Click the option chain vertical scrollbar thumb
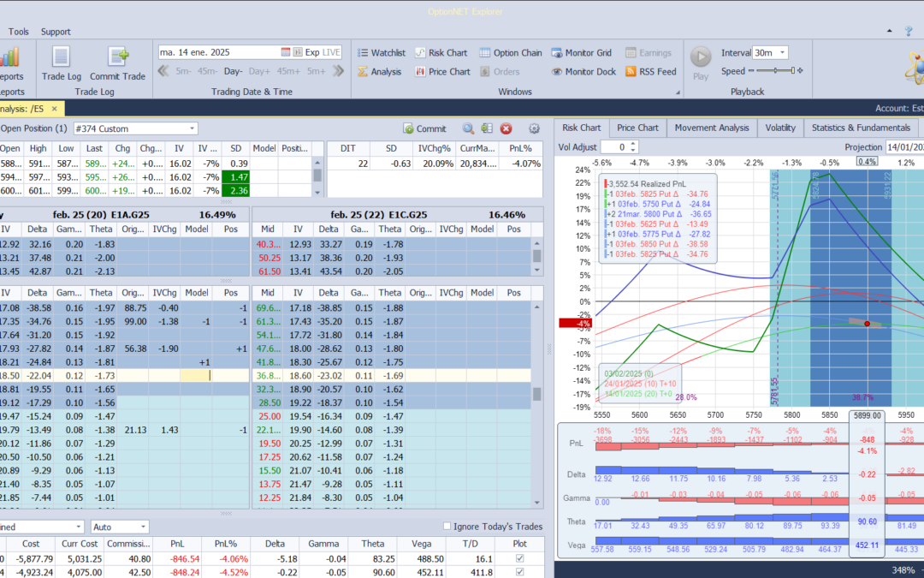Screen dimensions: 924x578 point(536,394)
